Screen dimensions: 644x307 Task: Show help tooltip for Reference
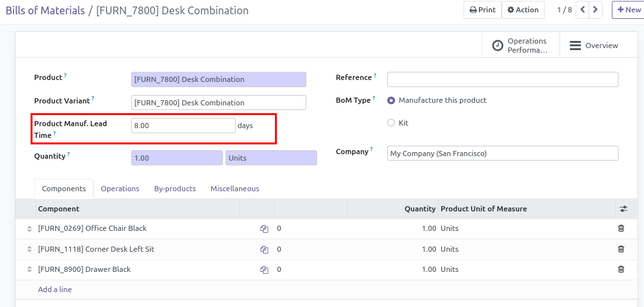point(375,75)
